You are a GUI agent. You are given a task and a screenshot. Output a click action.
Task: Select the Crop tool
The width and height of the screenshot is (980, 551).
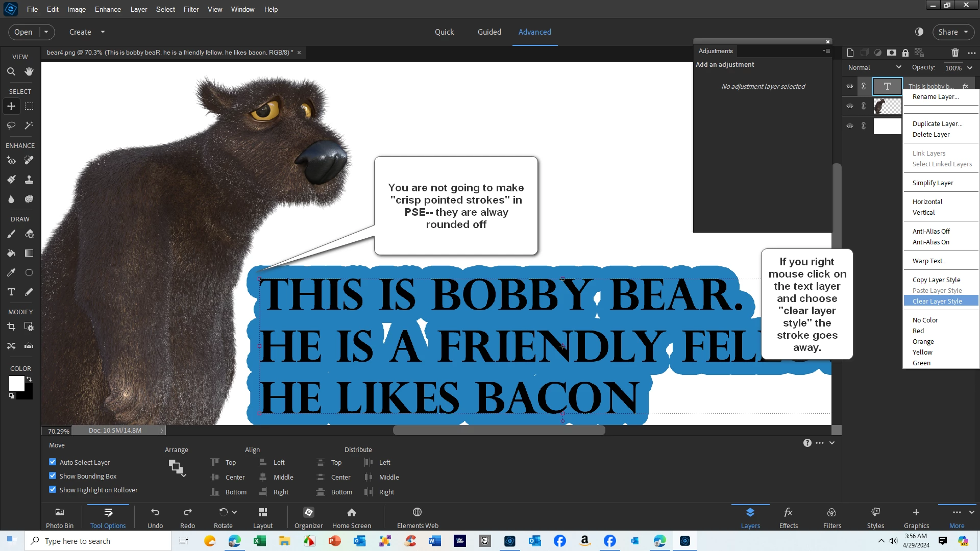tap(11, 327)
